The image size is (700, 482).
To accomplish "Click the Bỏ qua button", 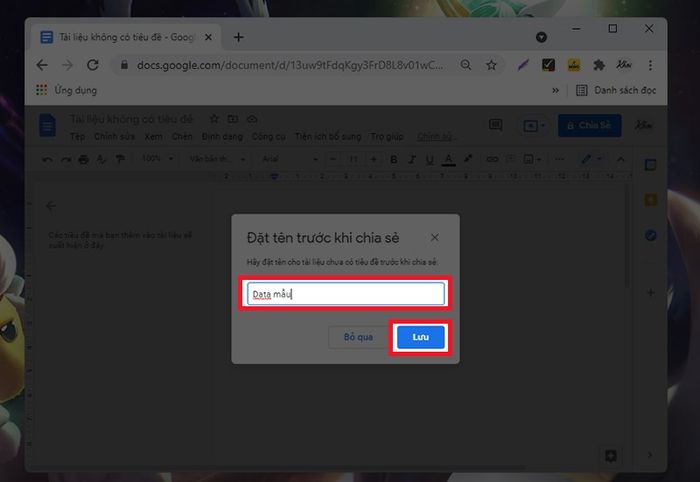I will click(x=358, y=337).
